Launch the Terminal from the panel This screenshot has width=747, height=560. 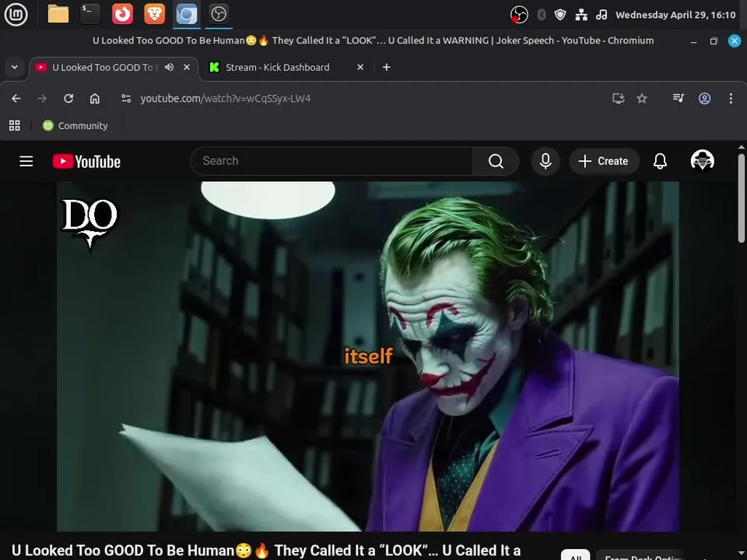tap(90, 14)
